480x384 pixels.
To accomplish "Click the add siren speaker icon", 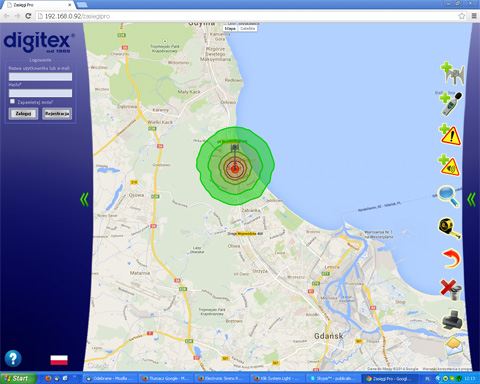I will point(452,73).
